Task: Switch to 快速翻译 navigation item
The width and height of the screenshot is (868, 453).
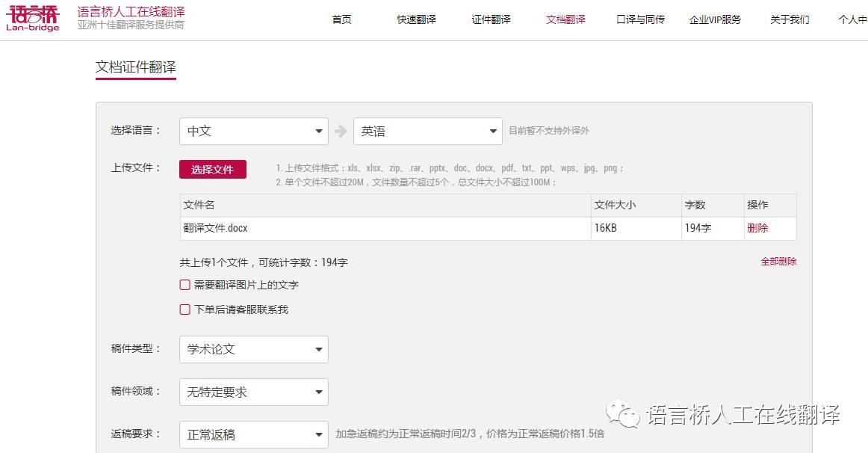Action: pos(416,20)
